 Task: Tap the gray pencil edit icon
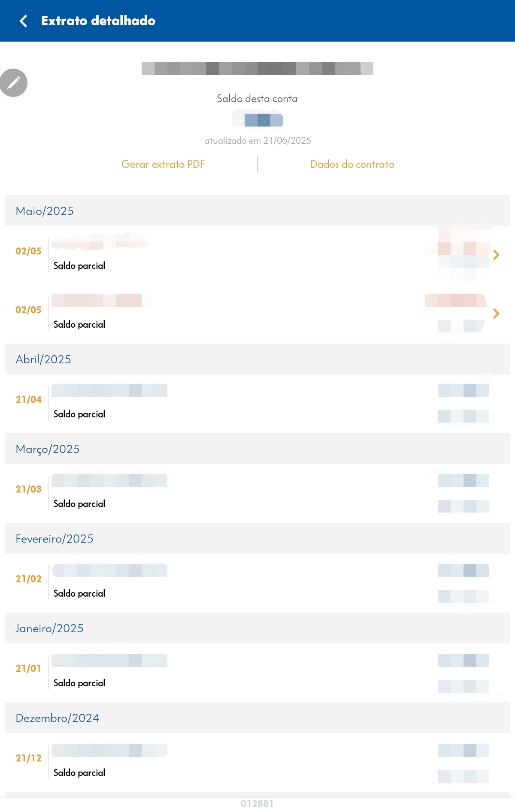point(13,83)
